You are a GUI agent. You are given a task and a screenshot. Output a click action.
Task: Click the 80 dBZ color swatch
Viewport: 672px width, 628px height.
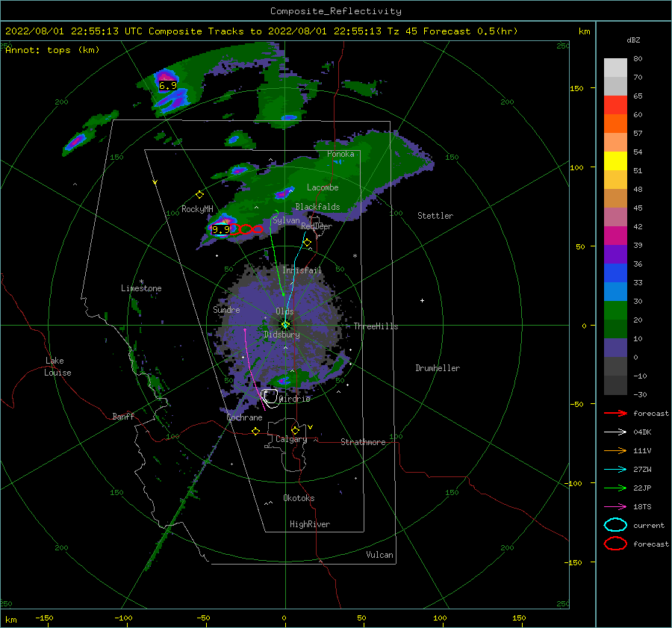pos(615,67)
